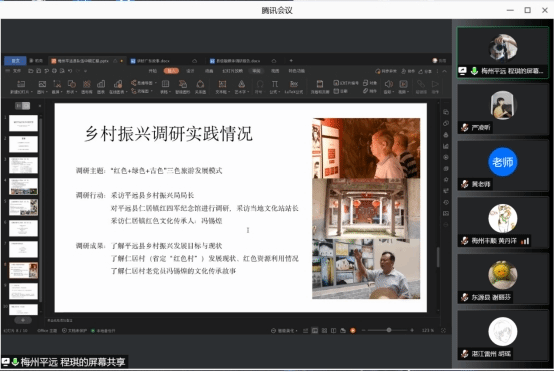Screen dimensions: 554x372
Task: Open the 审阅 (Review) ribbon tab
Action: (256, 71)
